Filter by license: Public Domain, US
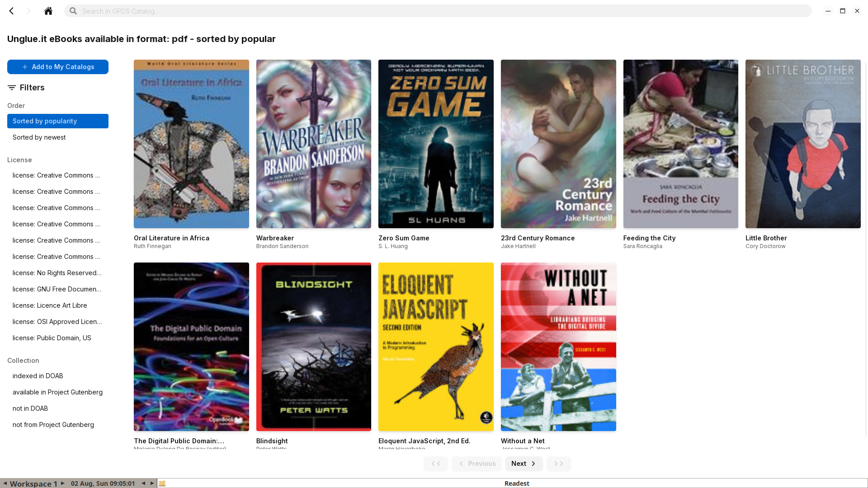 coord(58,338)
